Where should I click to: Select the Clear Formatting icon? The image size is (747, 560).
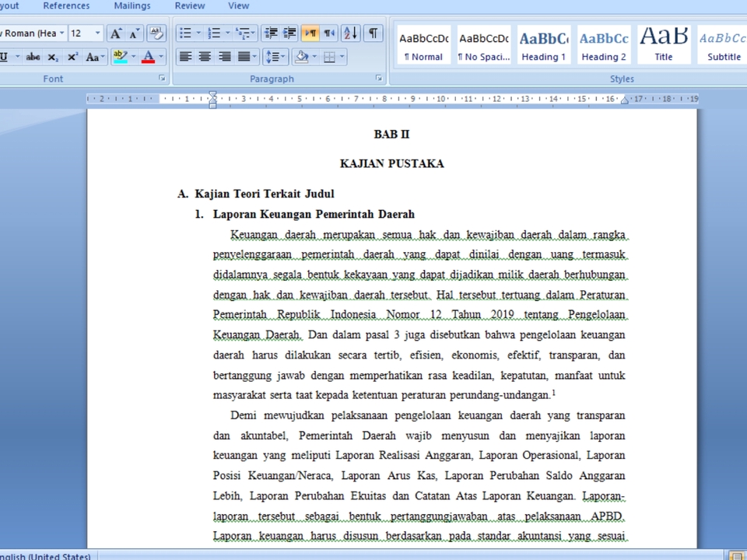pyautogui.click(x=155, y=33)
